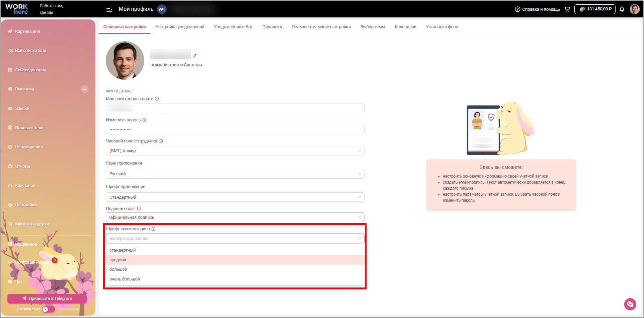Click the Справка и помощь help link
Image resolution: width=644 pixels, height=318 pixels.
pyautogui.click(x=537, y=9)
